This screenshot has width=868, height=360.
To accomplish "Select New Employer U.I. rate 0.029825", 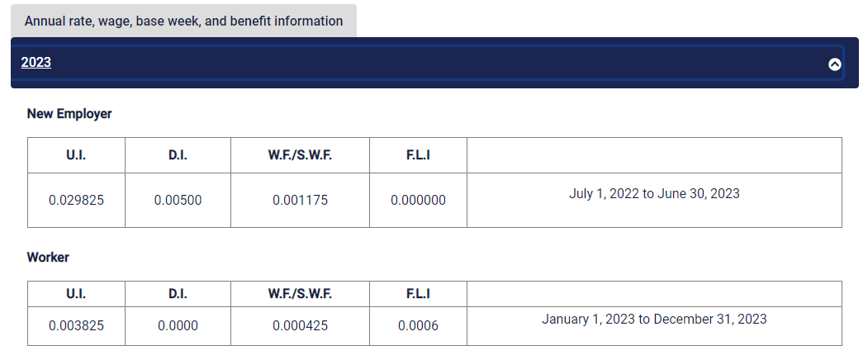I will pos(76,200).
